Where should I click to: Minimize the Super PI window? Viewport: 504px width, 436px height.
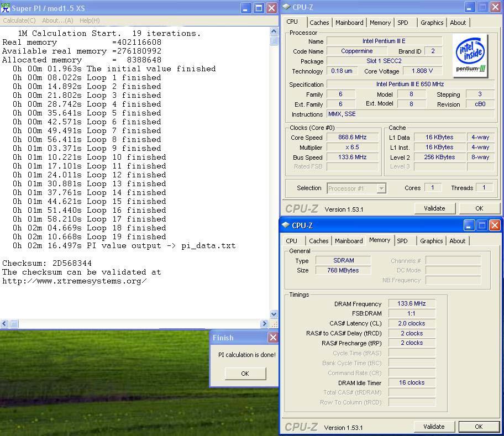coord(245,8)
